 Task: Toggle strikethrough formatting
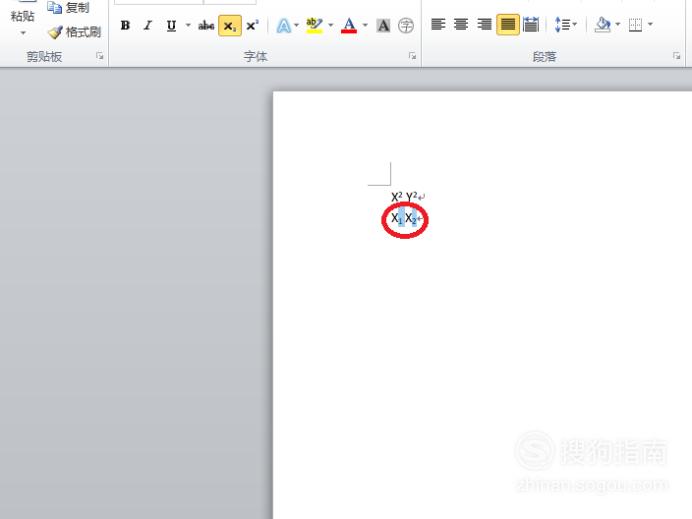tap(206, 26)
